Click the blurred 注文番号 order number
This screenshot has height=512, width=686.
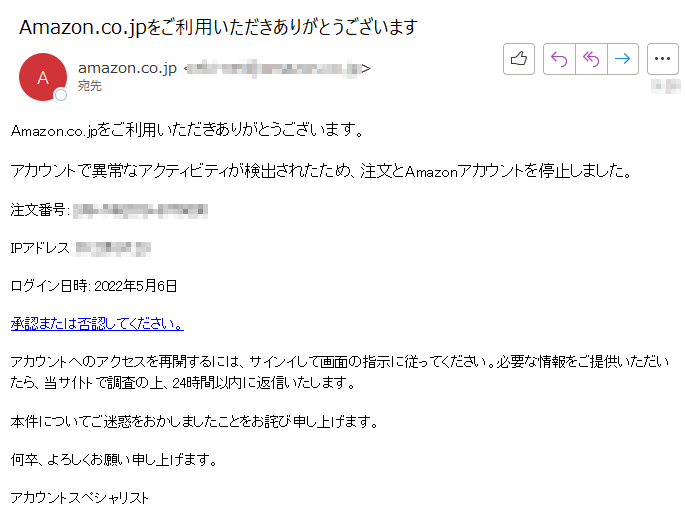(x=140, y=210)
